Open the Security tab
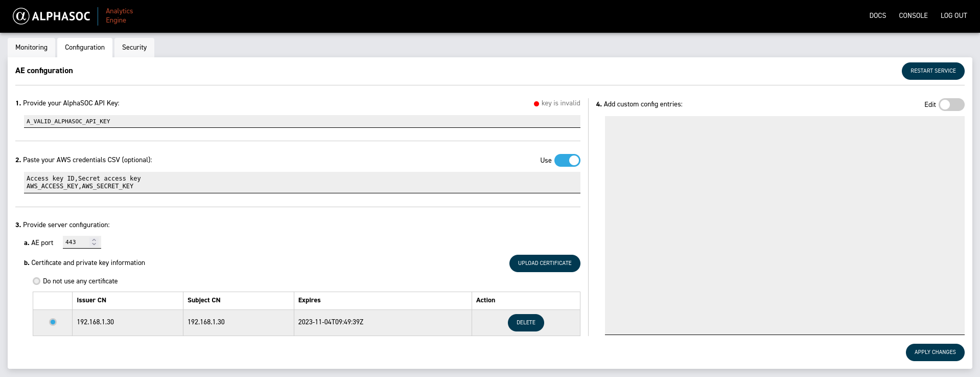The width and height of the screenshot is (980, 377). click(x=134, y=48)
